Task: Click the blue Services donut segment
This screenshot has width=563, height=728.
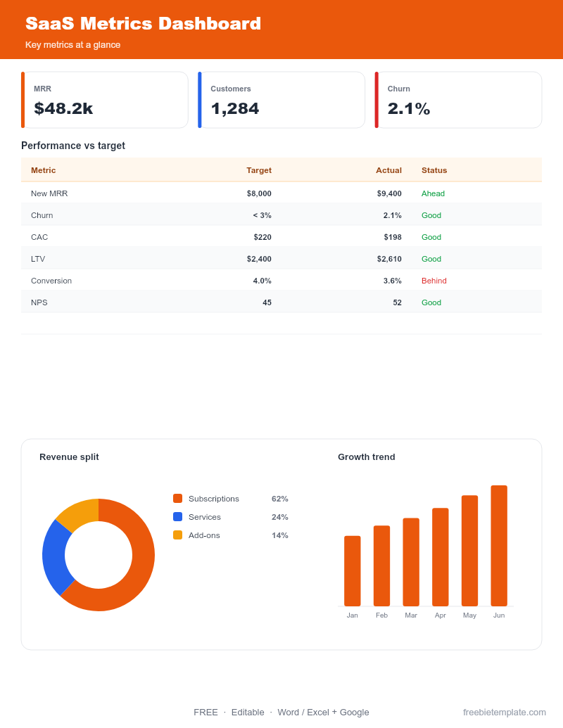Action: click(55, 558)
